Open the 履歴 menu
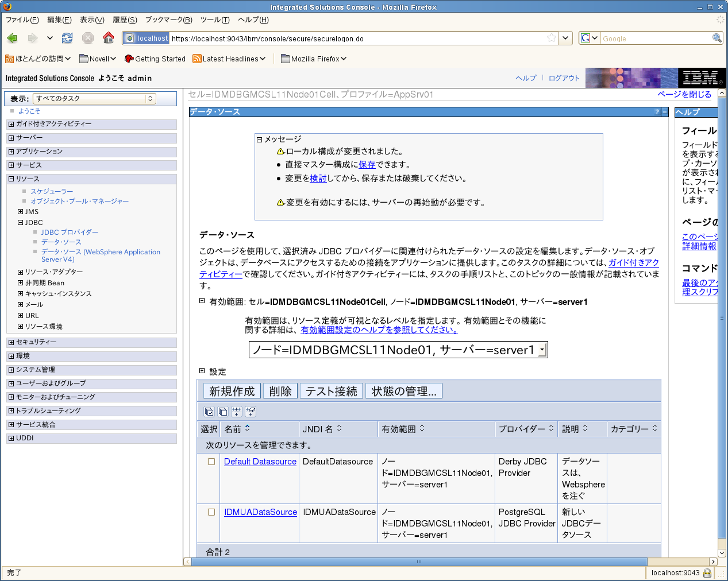 tap(125, 20)
